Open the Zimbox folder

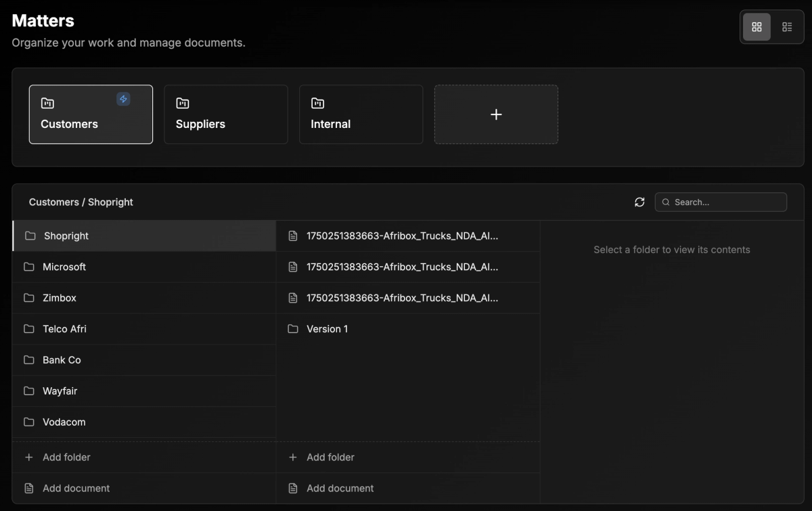coord(144,298)
